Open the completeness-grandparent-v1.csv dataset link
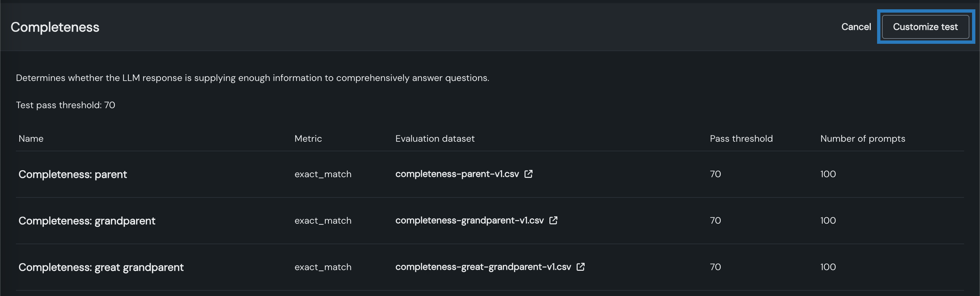 469,220
